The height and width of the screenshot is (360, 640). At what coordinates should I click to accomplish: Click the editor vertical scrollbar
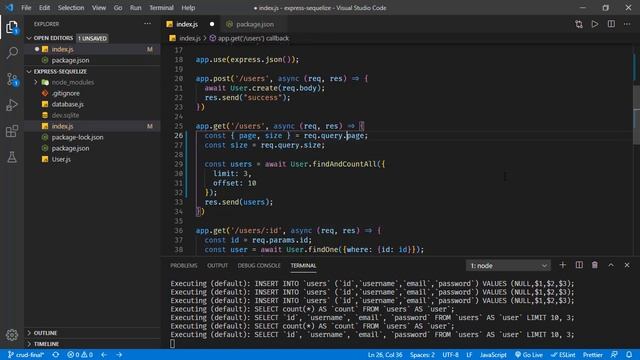tap(636, 114)
